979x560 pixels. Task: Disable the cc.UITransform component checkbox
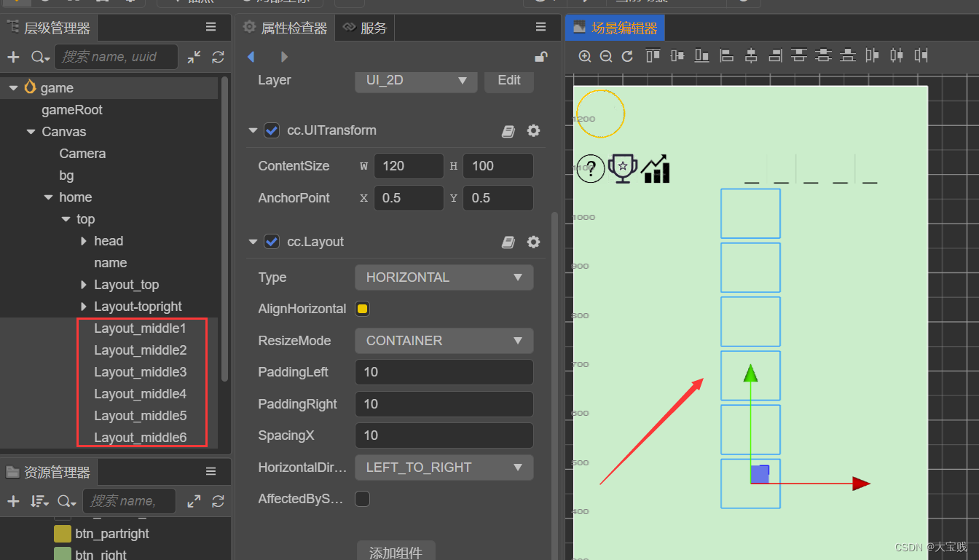272,131
